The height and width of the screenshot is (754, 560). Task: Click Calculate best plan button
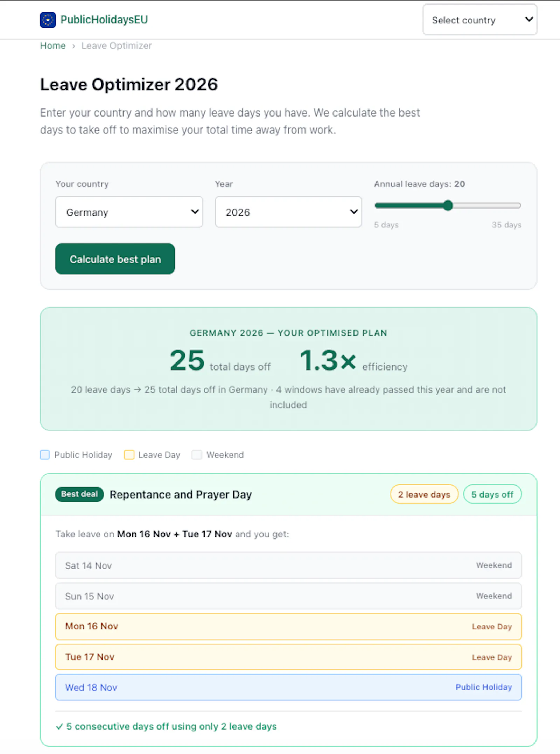pos(115,259)
